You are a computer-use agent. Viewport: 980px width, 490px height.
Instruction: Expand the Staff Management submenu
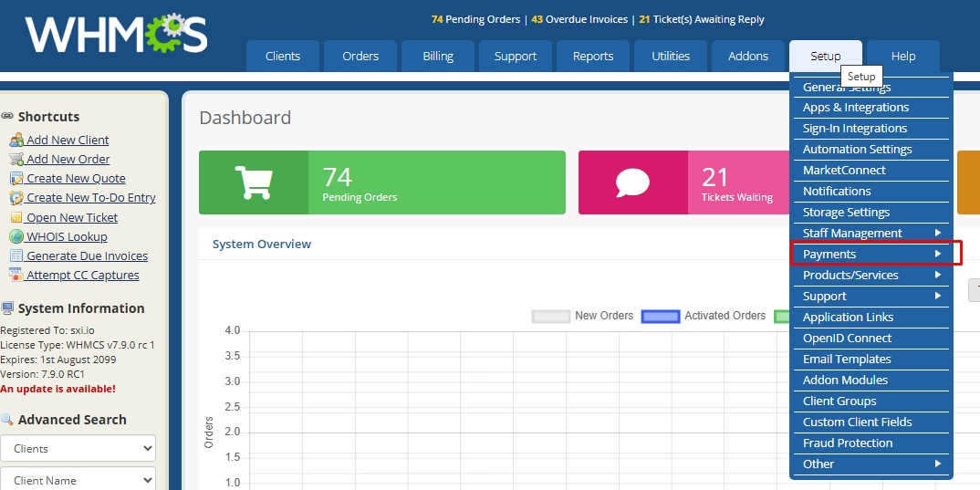click(872, 233)
